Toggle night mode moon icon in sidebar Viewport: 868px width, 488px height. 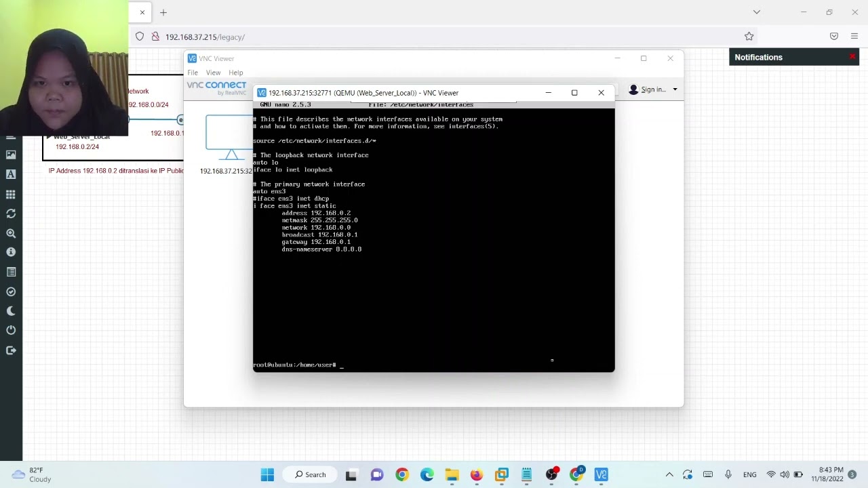pyautogui.click(x=11, y=311)
